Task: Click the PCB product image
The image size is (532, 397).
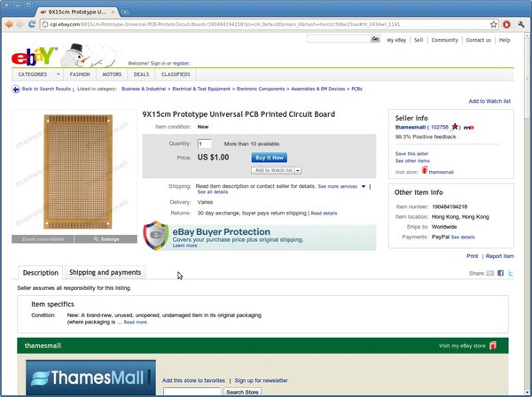Action: pos(78,172)
